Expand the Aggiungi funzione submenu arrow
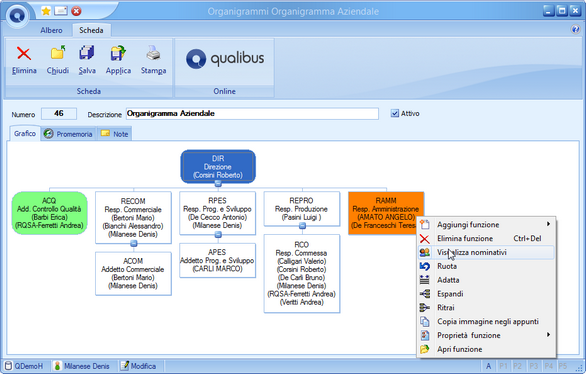 click(548, 224)
